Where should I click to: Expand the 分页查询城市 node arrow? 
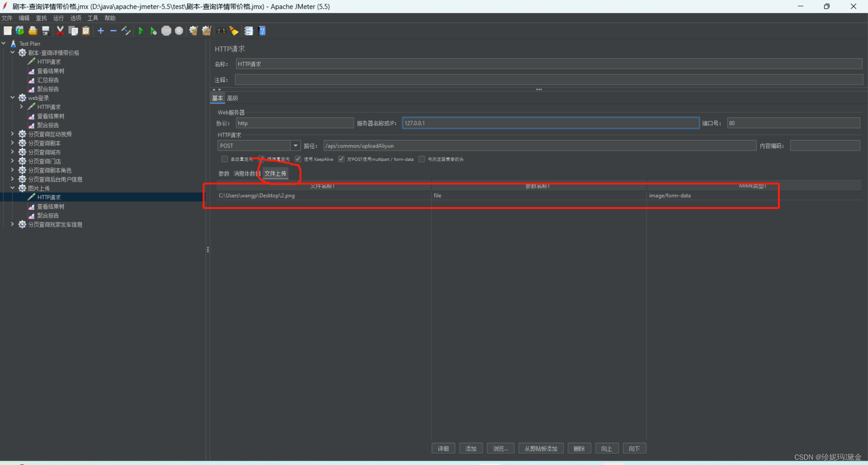(12, 152)
